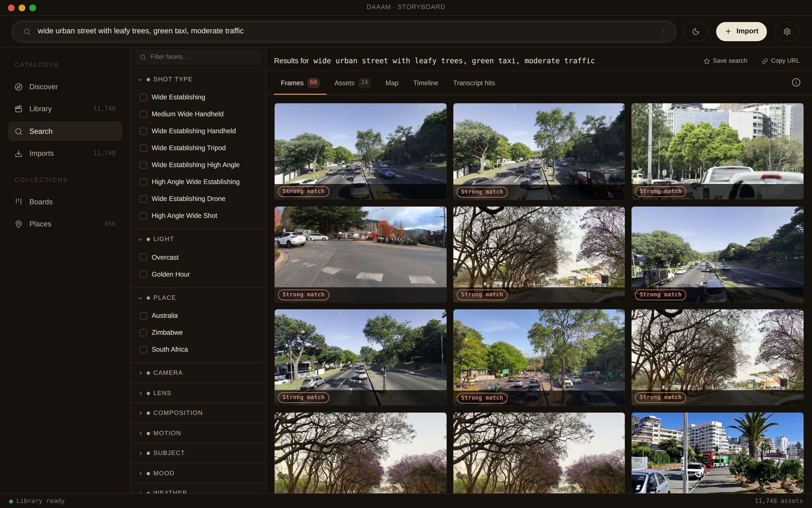812x508 pixels.
Task: Check the Medium Wide Handheld facet
Action: [x=144, y=114]
